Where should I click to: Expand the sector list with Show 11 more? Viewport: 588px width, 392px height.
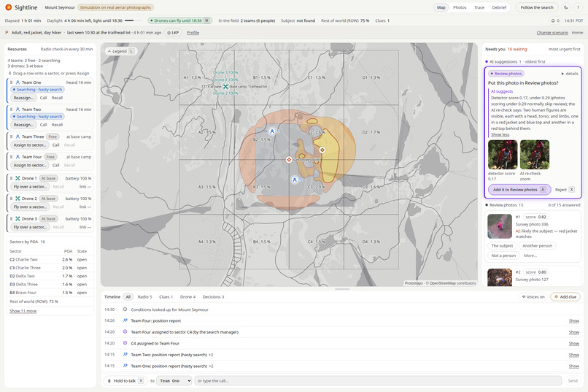click(x=23, y=311)
